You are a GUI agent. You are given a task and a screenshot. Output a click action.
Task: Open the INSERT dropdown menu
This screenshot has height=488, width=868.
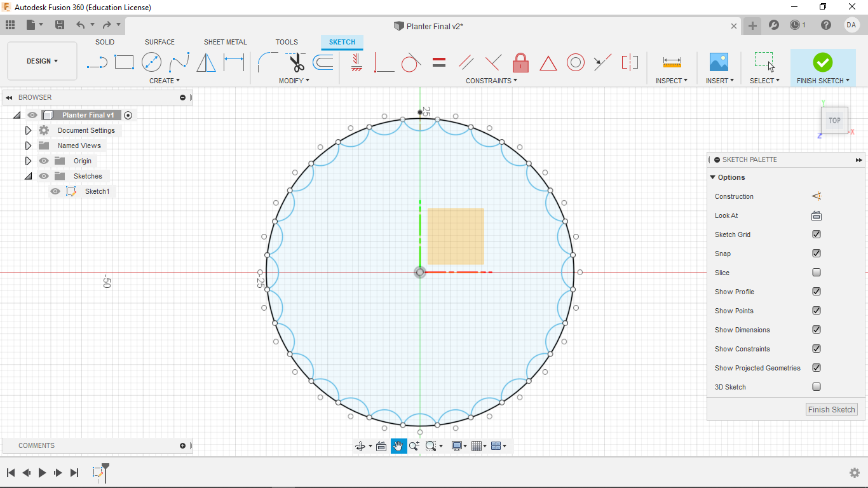click(720, 81)
